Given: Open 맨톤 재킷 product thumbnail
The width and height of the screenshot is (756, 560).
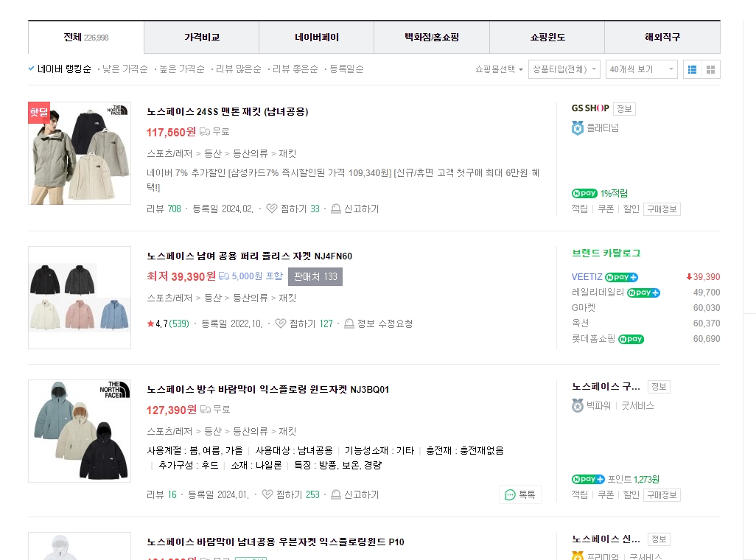Looking at the screenshot, I should point(80,153).
